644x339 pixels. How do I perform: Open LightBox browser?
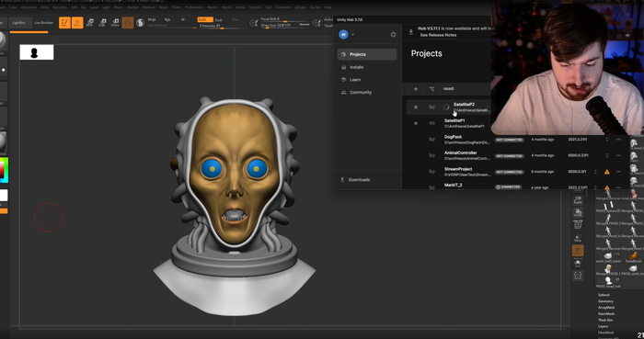19,23
